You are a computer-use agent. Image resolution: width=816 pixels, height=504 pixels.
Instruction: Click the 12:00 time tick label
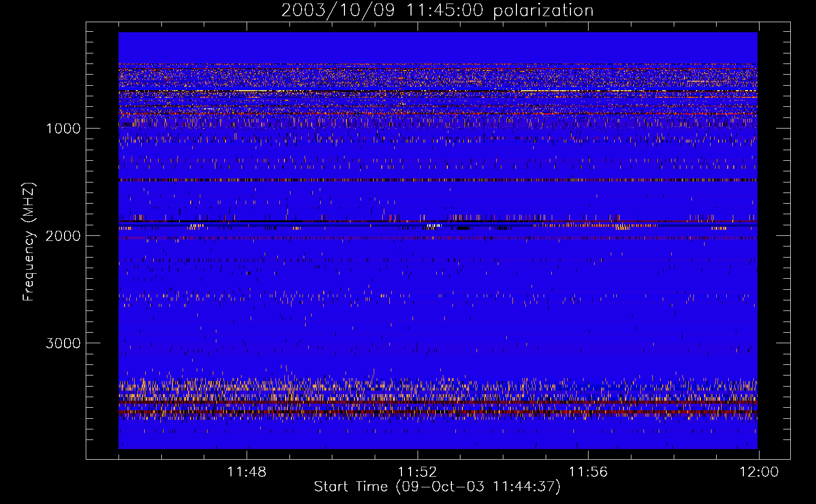pos(759,472)
